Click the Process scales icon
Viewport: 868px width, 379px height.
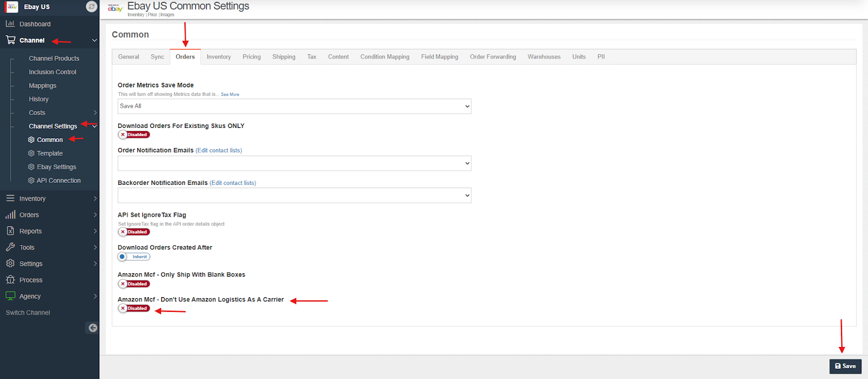10,280
